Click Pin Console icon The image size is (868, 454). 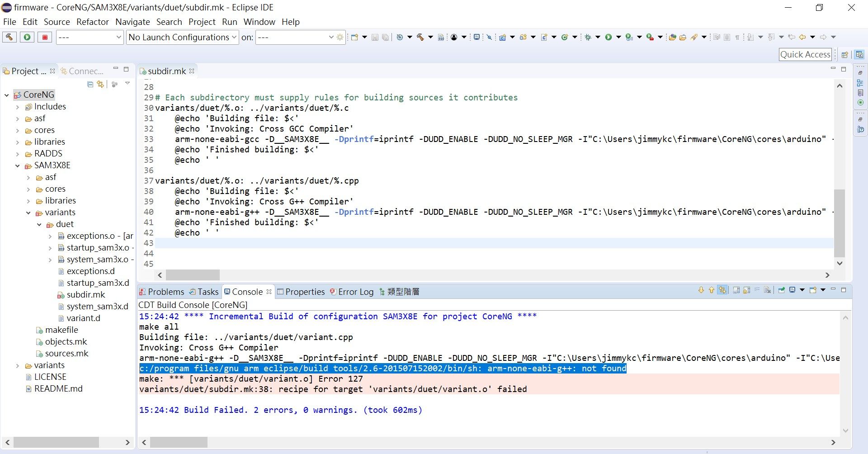[781, 290]
